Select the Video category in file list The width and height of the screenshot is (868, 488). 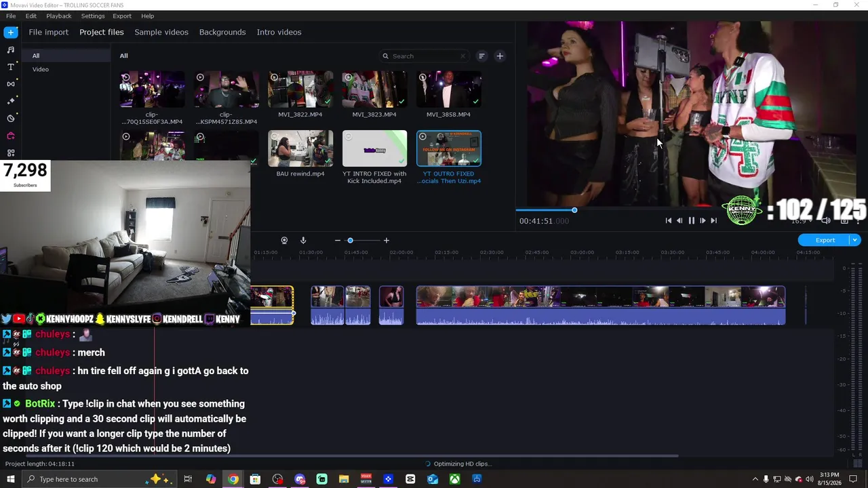(x=66, y=69)
